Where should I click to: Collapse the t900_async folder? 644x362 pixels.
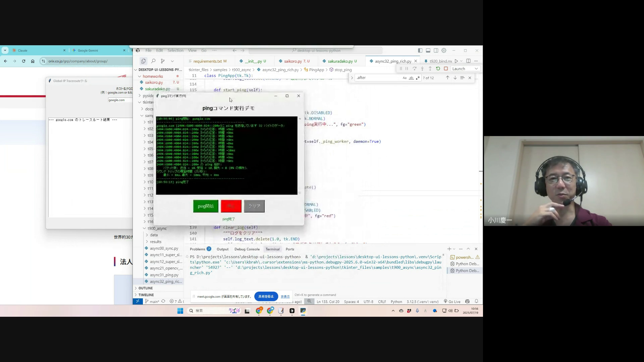pos(157,229)
